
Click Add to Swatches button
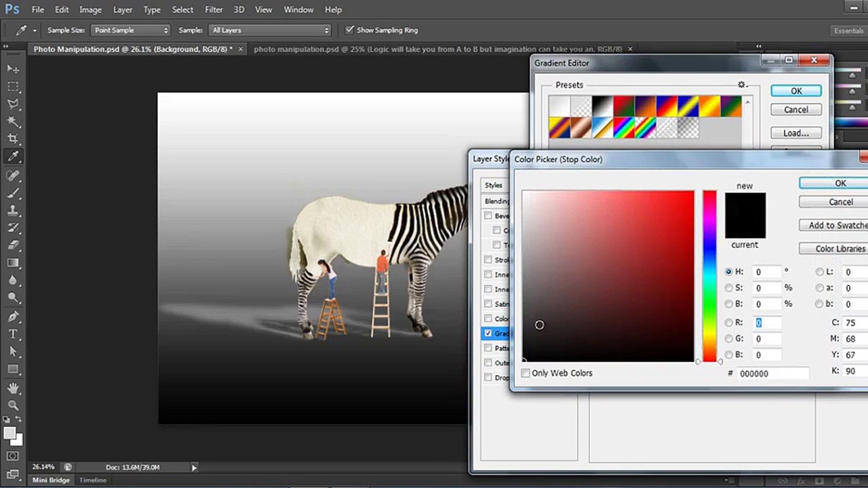point(833,225)
